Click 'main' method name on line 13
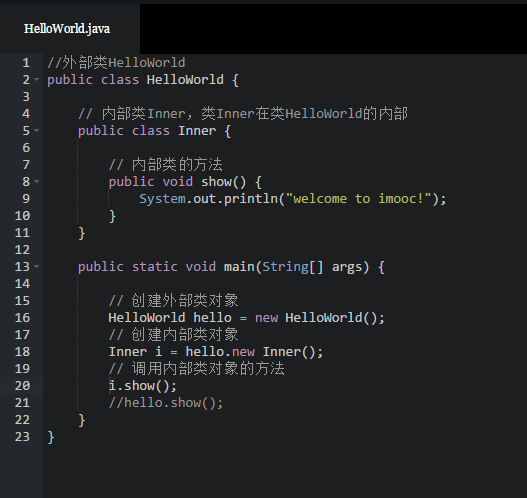The width and height of the screenshot is (527, 498). click(239, 267)
